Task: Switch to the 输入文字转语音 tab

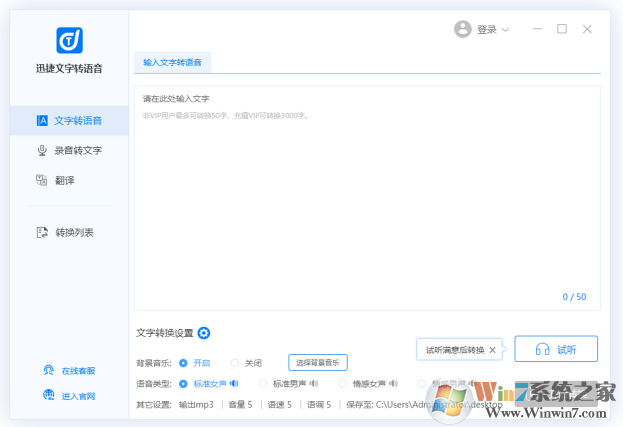Action: (x=172, y=62)
